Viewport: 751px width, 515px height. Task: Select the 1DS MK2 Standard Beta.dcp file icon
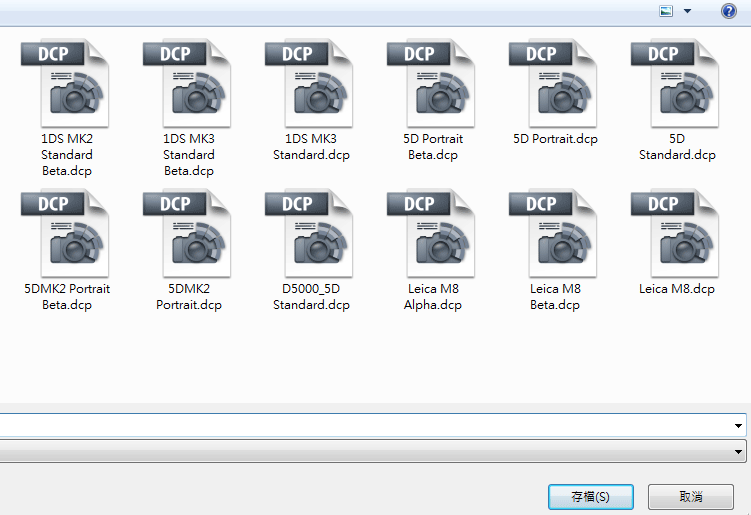coord(66,83)
